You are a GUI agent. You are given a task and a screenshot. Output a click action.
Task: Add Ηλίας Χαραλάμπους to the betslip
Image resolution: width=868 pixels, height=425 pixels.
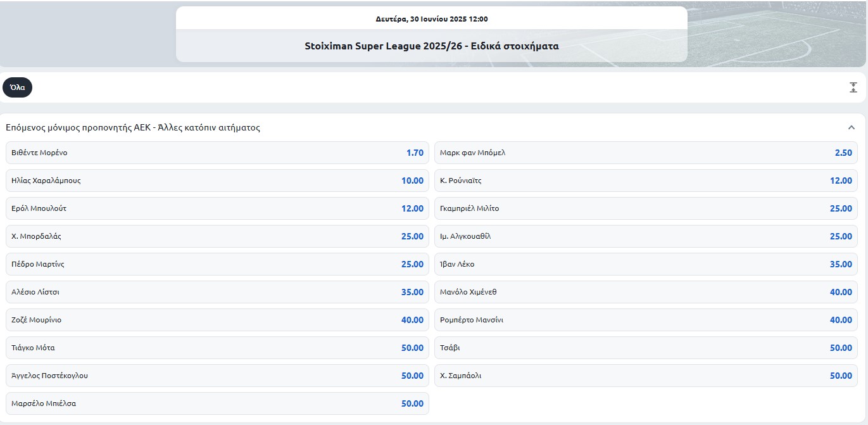[217, 181]
